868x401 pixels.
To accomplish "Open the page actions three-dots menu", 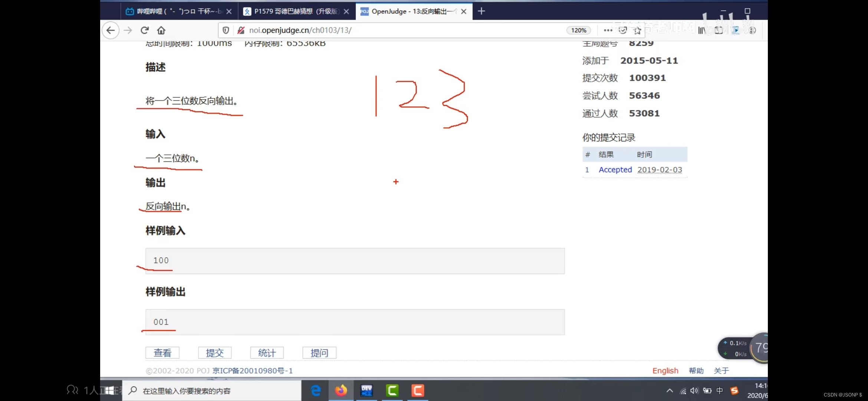I will [x=608, y=30].
